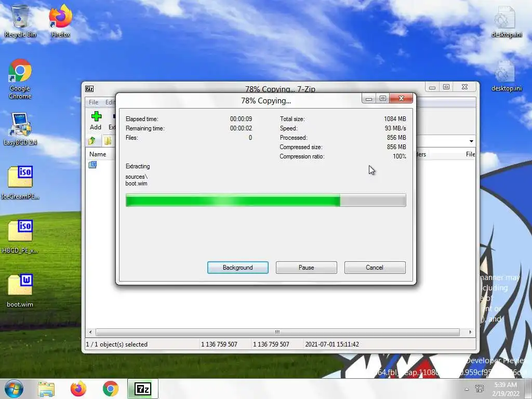Open the Recycle Bin desktop icon
Image resolution: width=532 pixels, height=399 pixels.
point(20,20)
